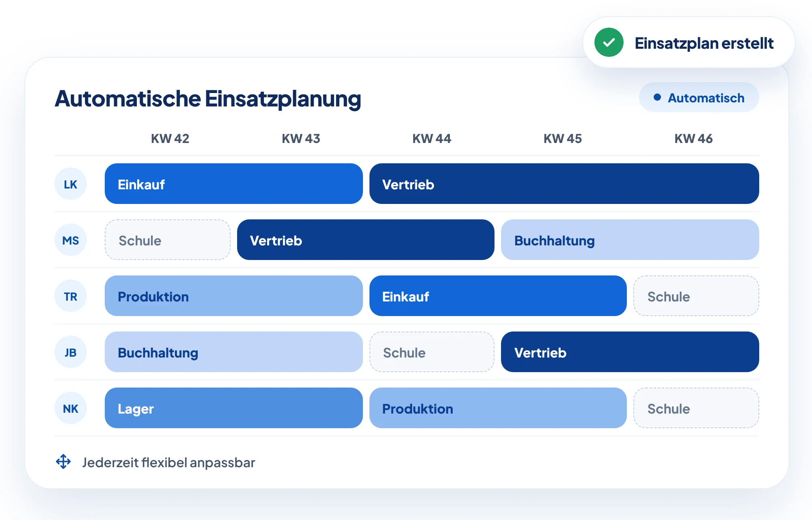Image resolution: width=812 pixels, height=520 pixels.
Task: Select the LK avatar badge
Action: click(71, 184)
